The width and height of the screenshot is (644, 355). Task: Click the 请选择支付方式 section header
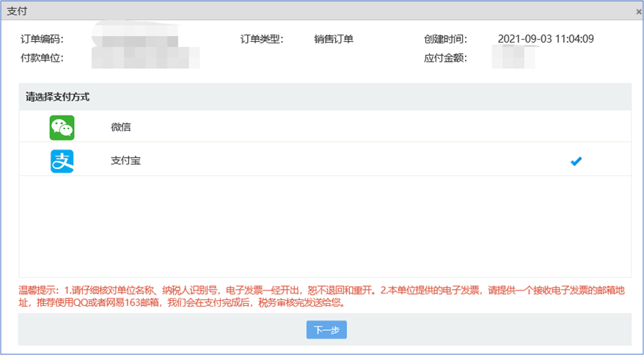[x=58, y=97]
